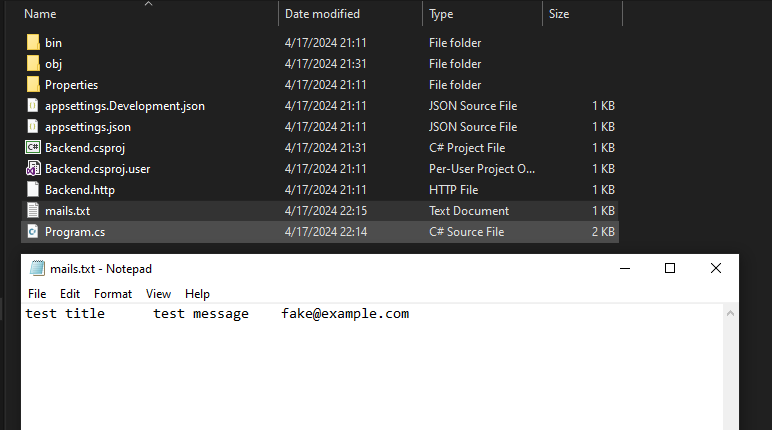Sort files by the Name column header
The width and height of the screenshot is (772, 430).
tap(40, 14)
